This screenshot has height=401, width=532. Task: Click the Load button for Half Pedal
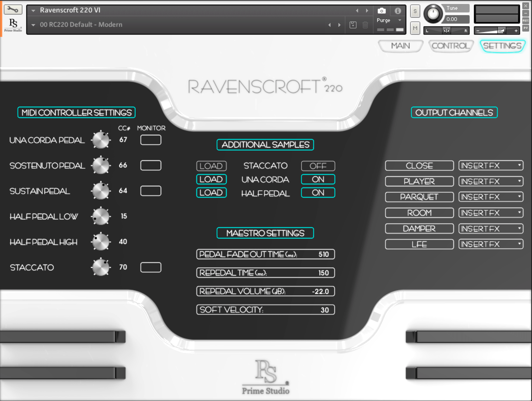(x=211, y=193)
